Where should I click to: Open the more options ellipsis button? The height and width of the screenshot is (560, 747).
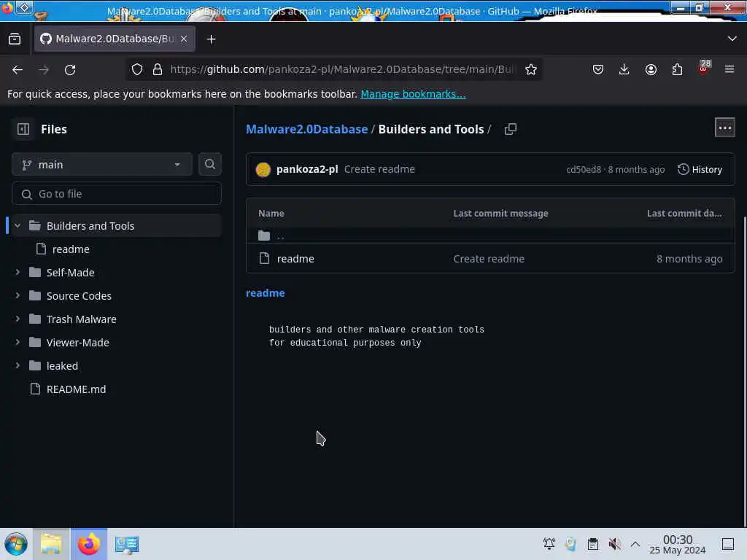pos(724,128)
